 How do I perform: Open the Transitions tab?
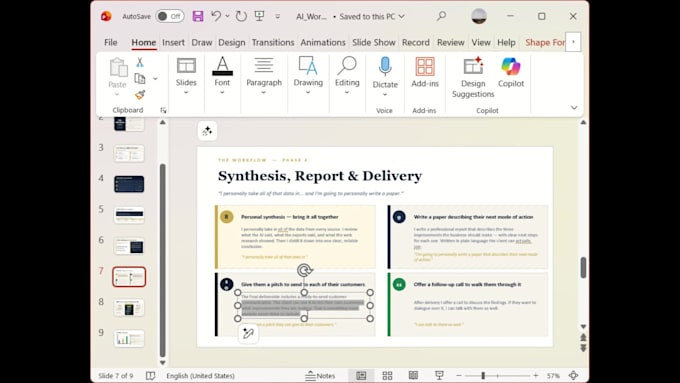click(x=273, y=43)
